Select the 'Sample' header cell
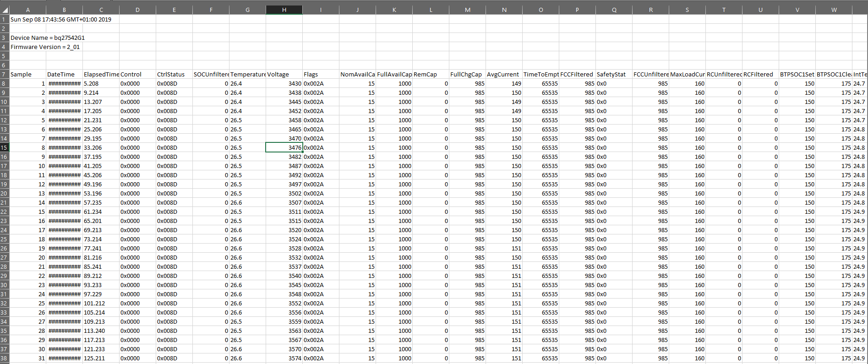Screen dimensions: 868x364 pos(27,74)
